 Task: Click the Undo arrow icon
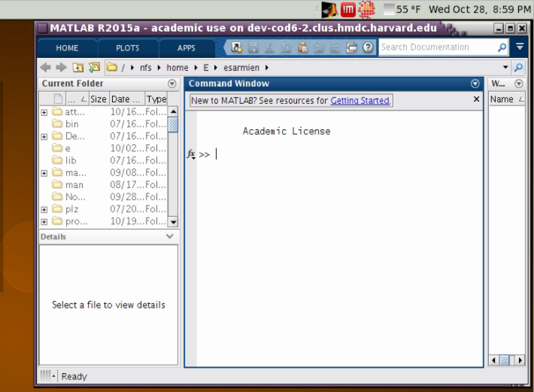[x=319, y=47]
